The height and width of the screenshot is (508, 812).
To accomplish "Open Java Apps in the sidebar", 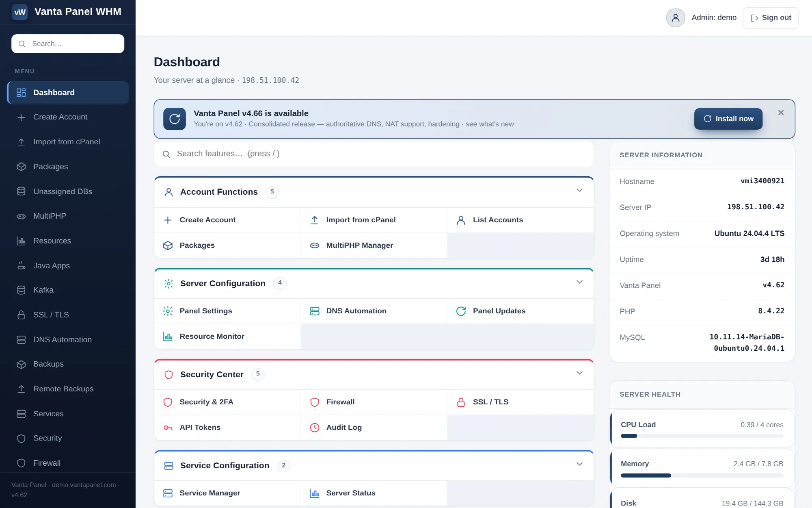I will [68, 266].
